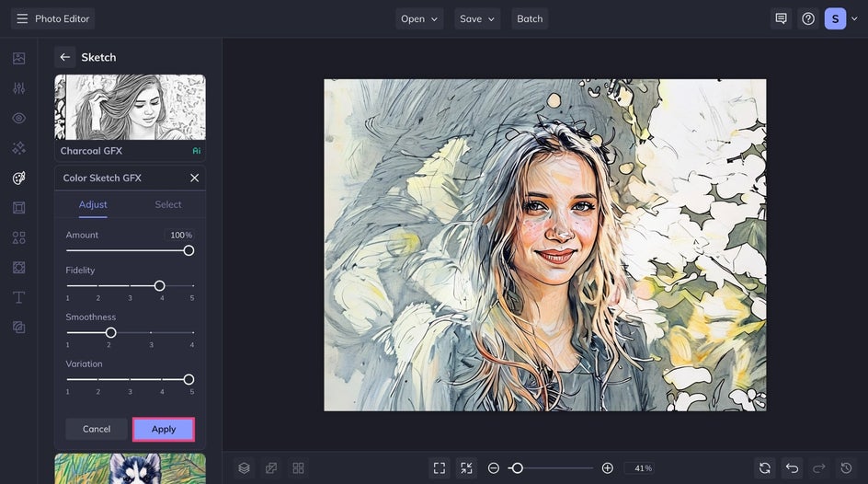This screenshot has width=868, height=484.
Task: Open the Open dropdown menu
Action: point(419,18)
